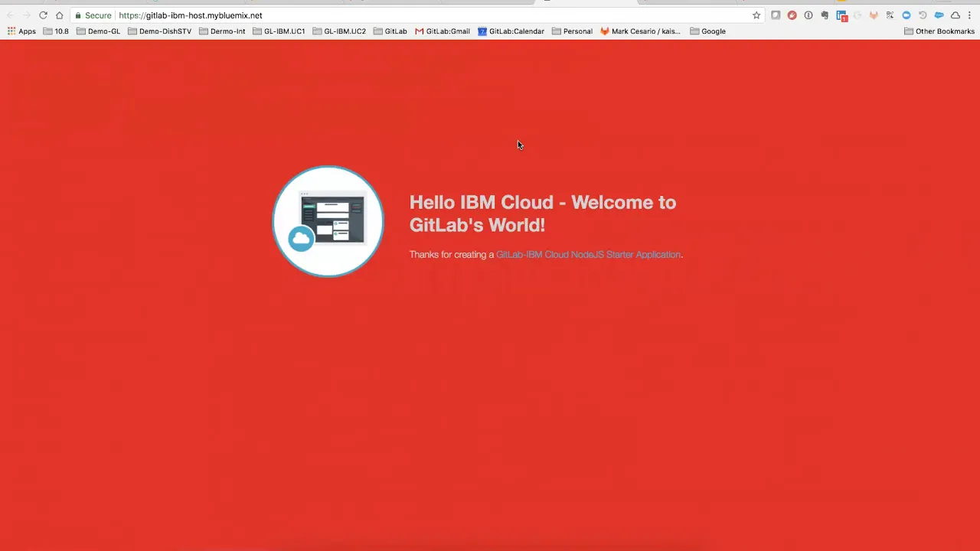Click the browser forward arrow

click(26, 15)
